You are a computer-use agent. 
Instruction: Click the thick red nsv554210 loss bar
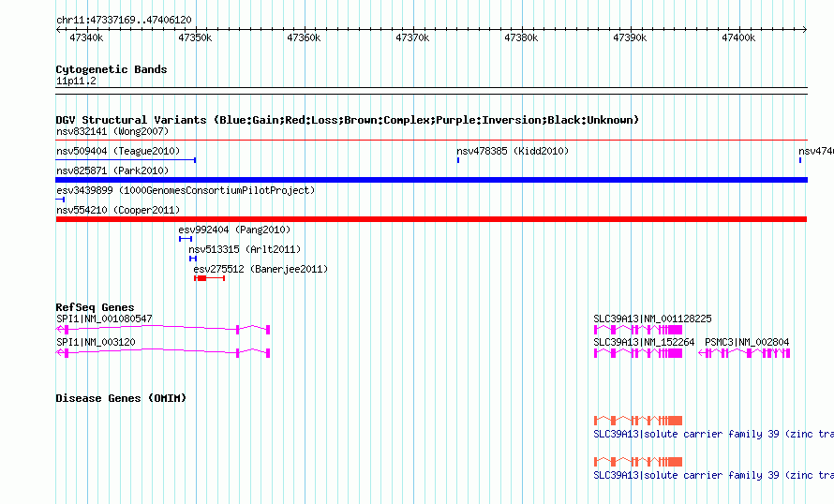click(431, 219)
